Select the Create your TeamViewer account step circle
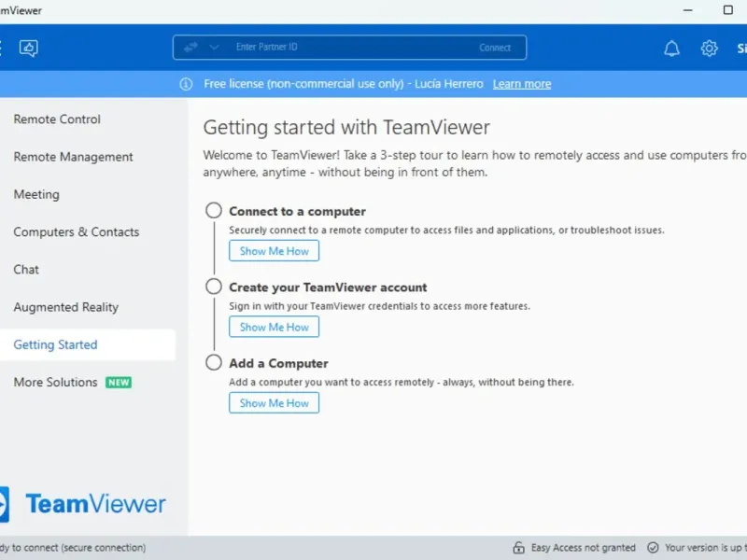 [214, 287]
